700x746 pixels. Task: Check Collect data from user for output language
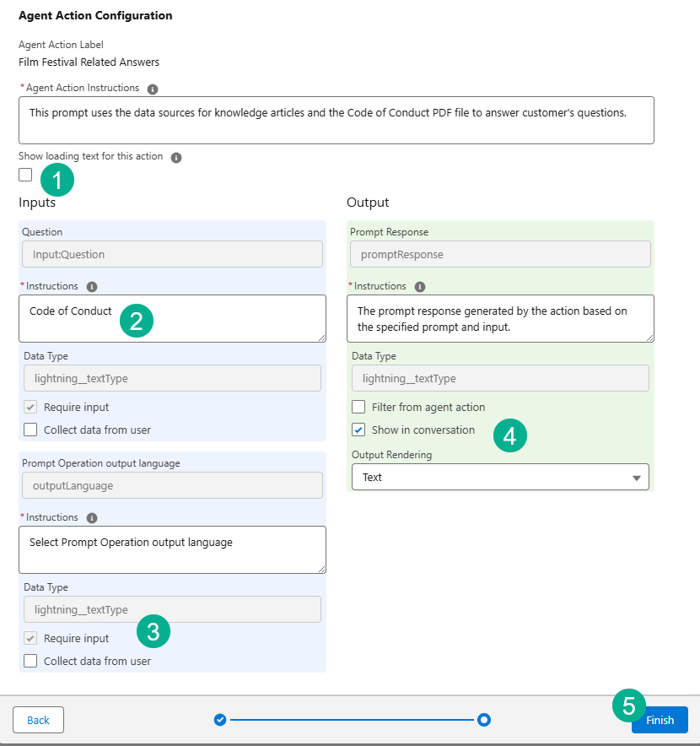click(x=31, y=662)
